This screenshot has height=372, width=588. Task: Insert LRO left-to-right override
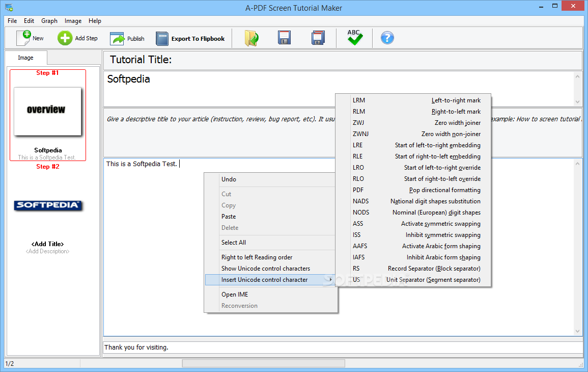point(413,168)
